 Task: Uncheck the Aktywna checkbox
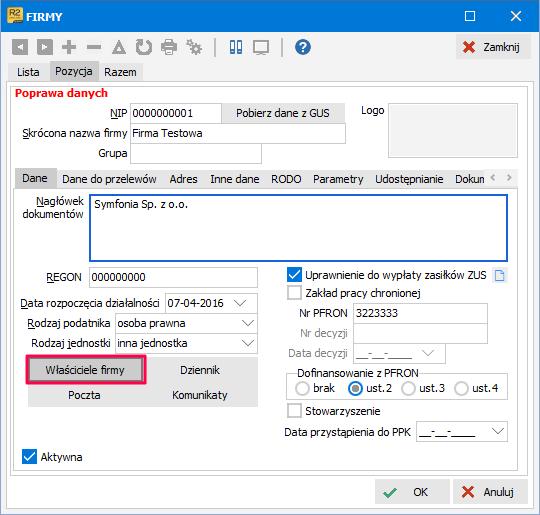[29, 457]
